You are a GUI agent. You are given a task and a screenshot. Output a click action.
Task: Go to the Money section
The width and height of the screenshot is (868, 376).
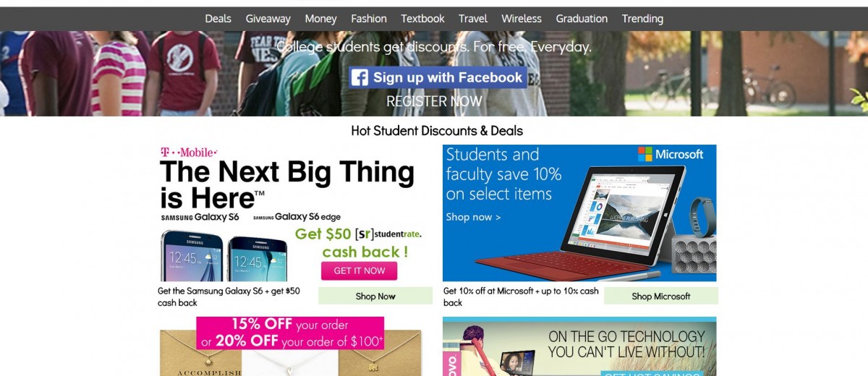coord(320,19)
